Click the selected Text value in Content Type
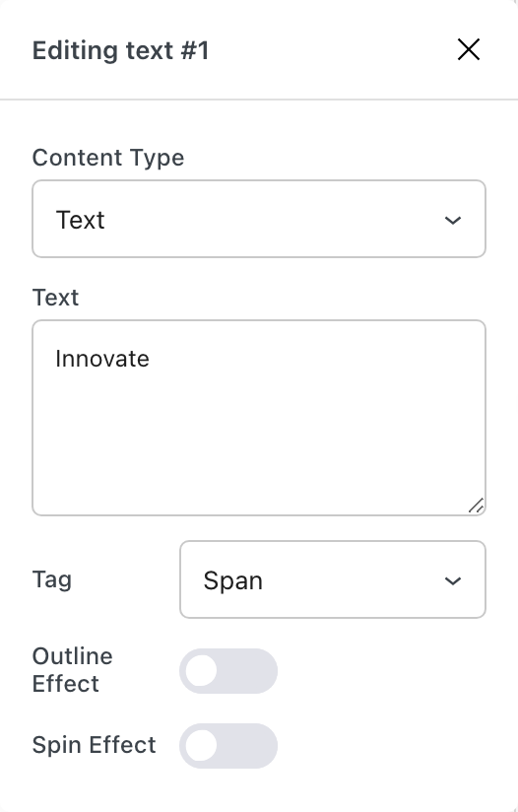Viewport: 518px width, 812px height. 80,220
